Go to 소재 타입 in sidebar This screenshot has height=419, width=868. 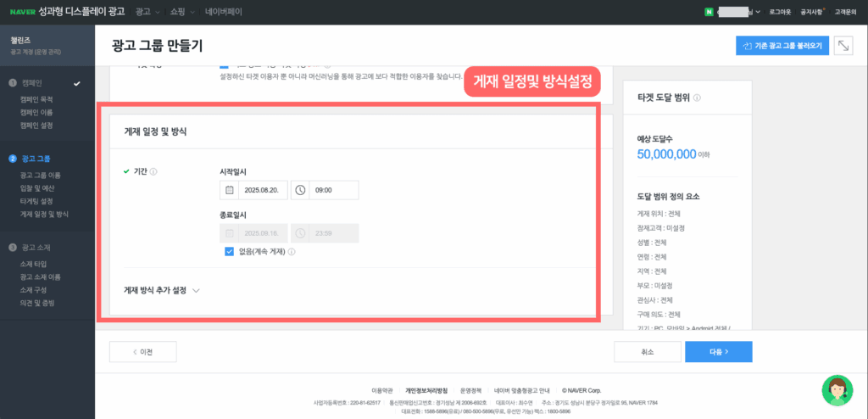click(33, 264)
